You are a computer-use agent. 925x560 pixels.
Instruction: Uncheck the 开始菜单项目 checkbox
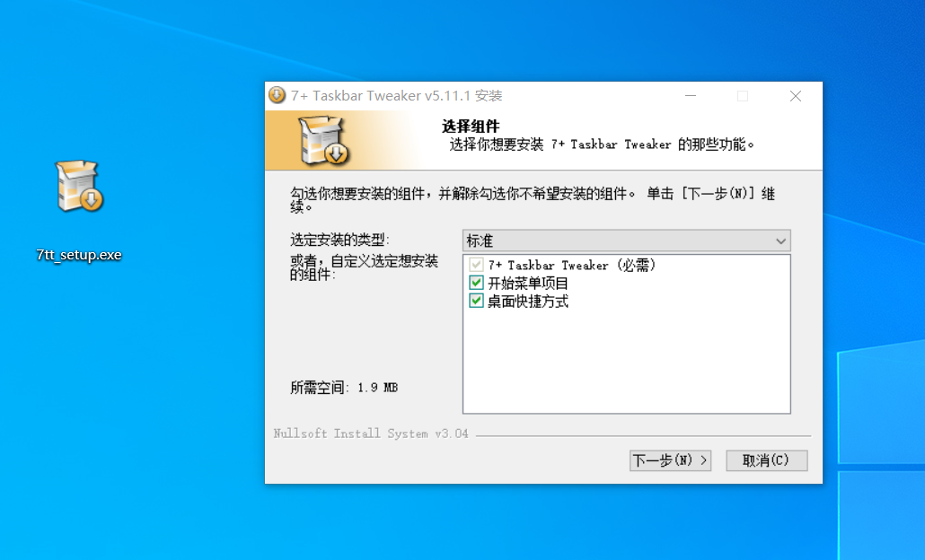pos(476,283)
